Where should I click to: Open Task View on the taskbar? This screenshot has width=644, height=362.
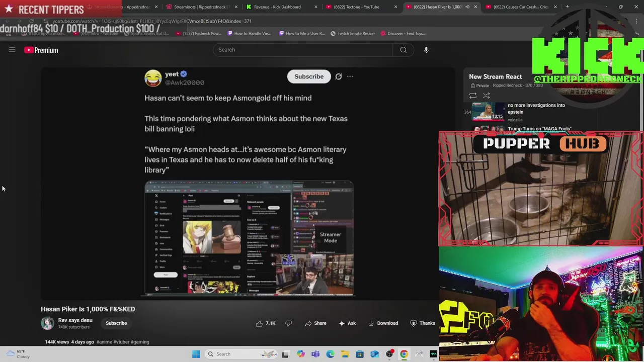point(285,354)
